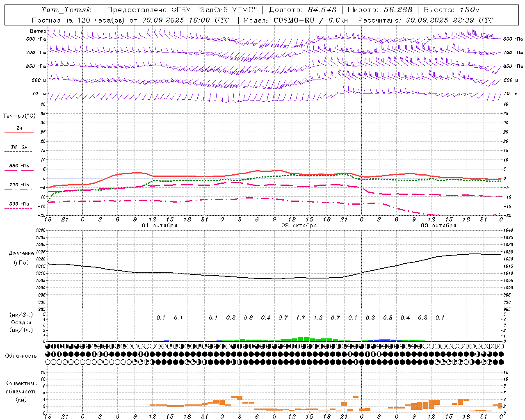
Task: Click the 03 октября date label
Action: coord(438,226)
